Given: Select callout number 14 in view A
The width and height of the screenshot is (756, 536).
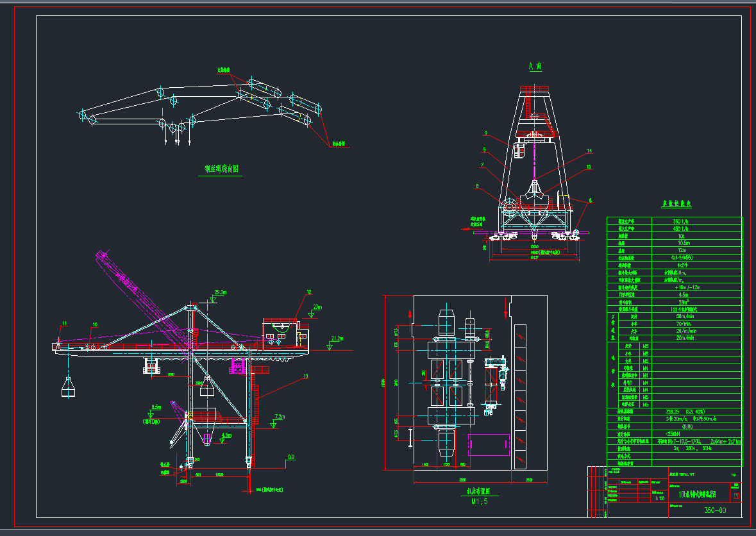Looking at the screenshot, I should (x=589, y=152).
